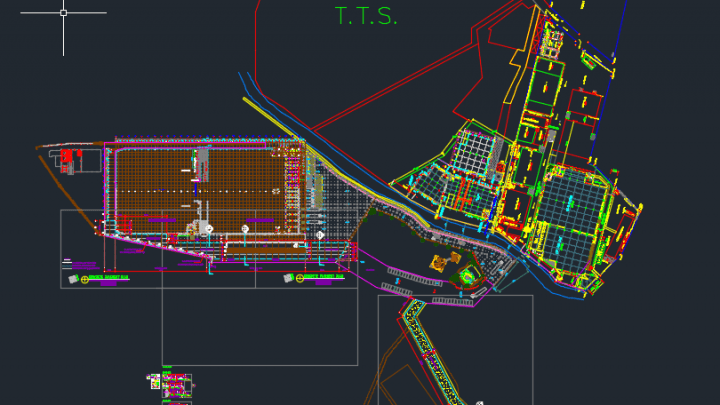The width and height of the screenshot is (720, 405).
Task: Click the yellow circle symbol beside left plan title
Action: (84, 279)
